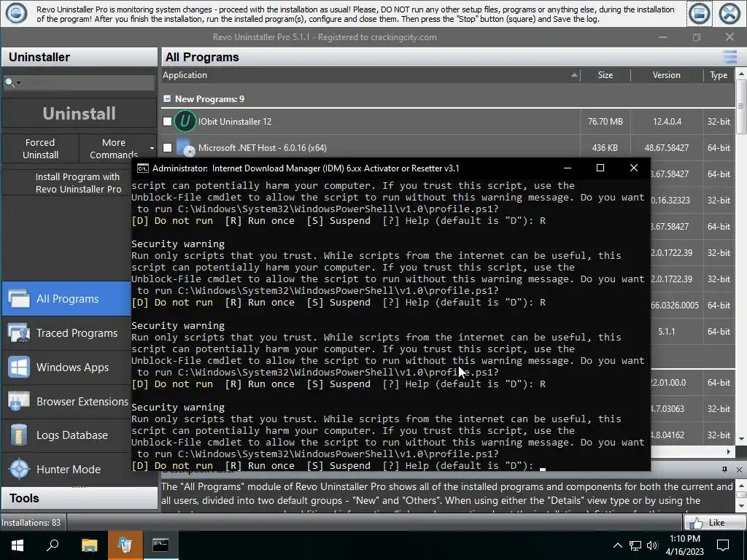The image size is (747, 560).
Task: Open Traced Programs section
Action: point(66,332)
